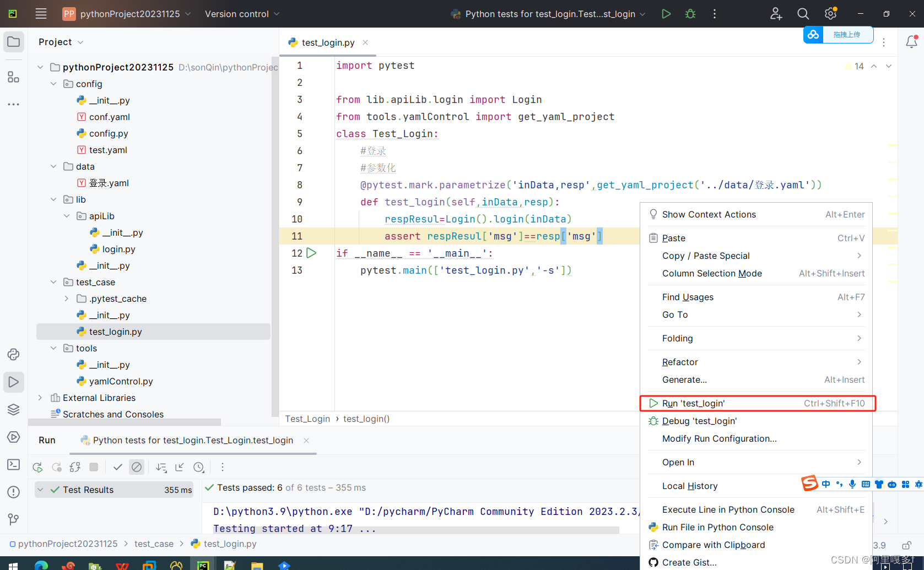This screenshot has height=570, width=924.
Task: Select Paste in context menu
Action: (756, 238)
